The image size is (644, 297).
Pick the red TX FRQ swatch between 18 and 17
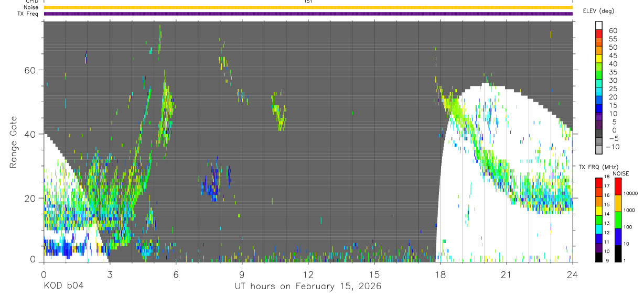pyautogui.click(x=598, y=182)
